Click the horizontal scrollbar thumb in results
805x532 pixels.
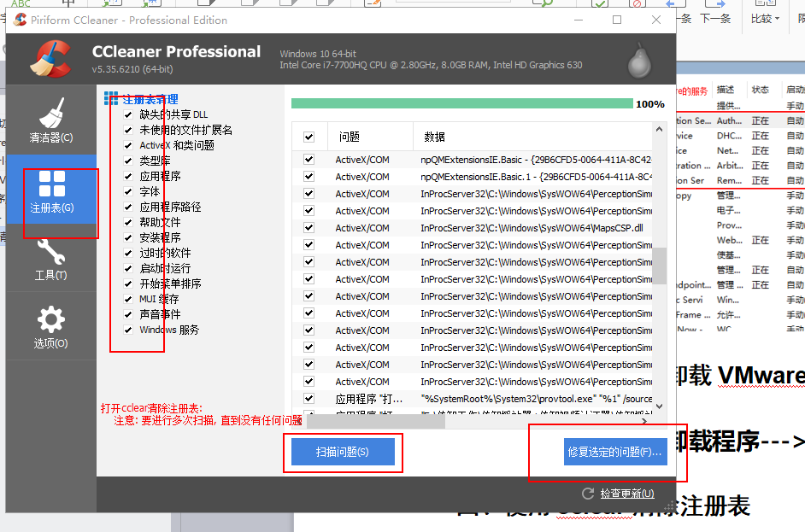[x=376, y=421]
